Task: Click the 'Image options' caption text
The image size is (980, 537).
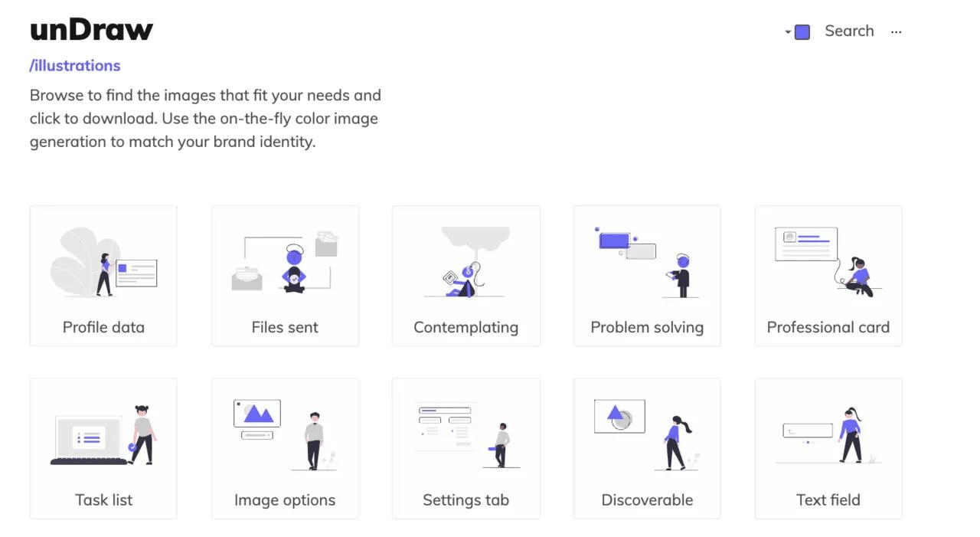Action: [x=285, y=500]
